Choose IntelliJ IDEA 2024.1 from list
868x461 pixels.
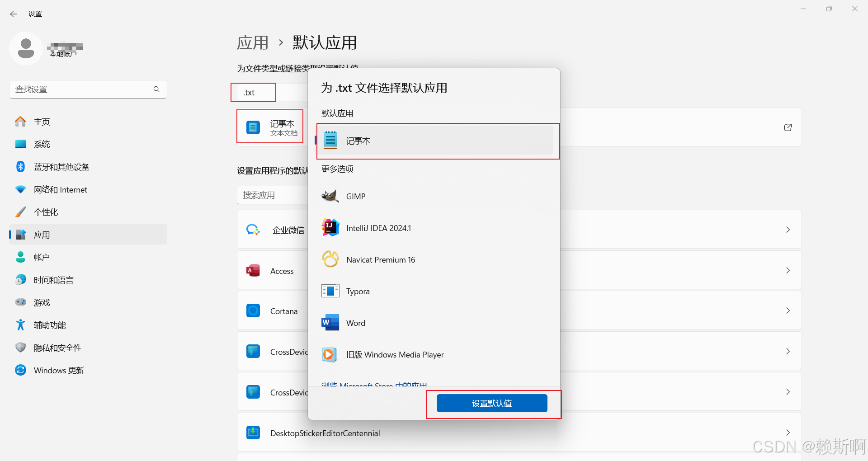pos(434,228)
